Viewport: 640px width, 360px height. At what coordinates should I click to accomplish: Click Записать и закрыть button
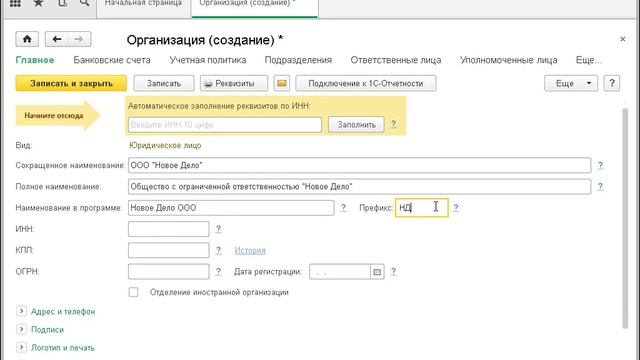pos(71,83)
